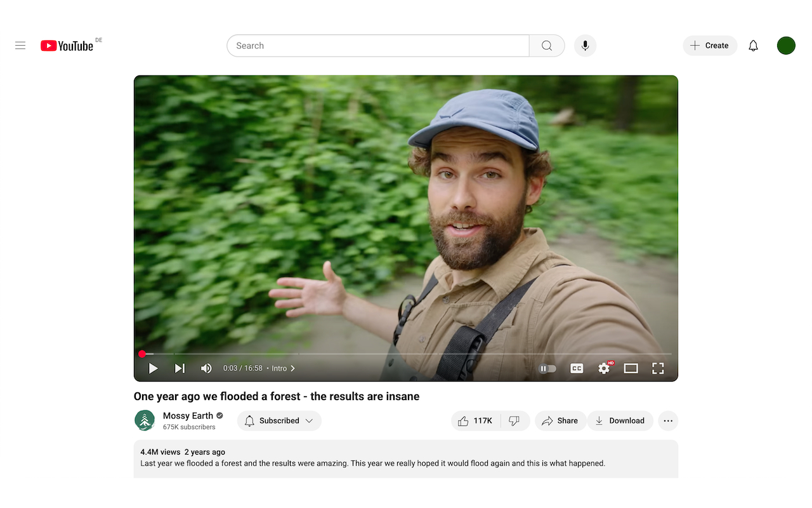
Task: Dislike the video
Action: tap(515, 420)
